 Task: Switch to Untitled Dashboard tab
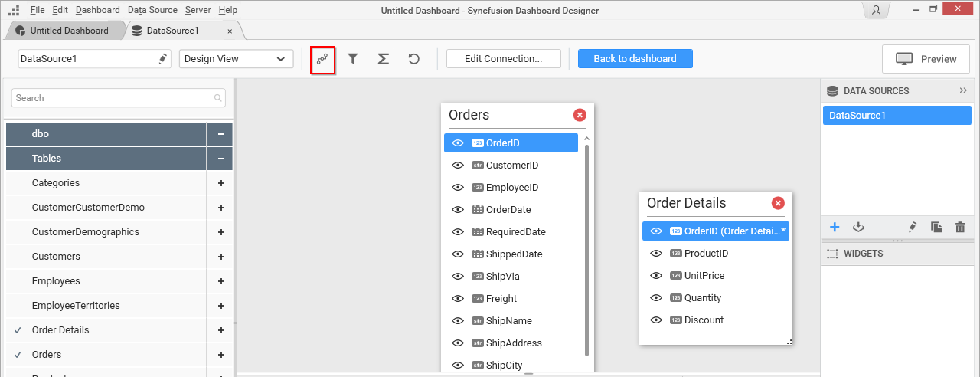pos(69,31)
